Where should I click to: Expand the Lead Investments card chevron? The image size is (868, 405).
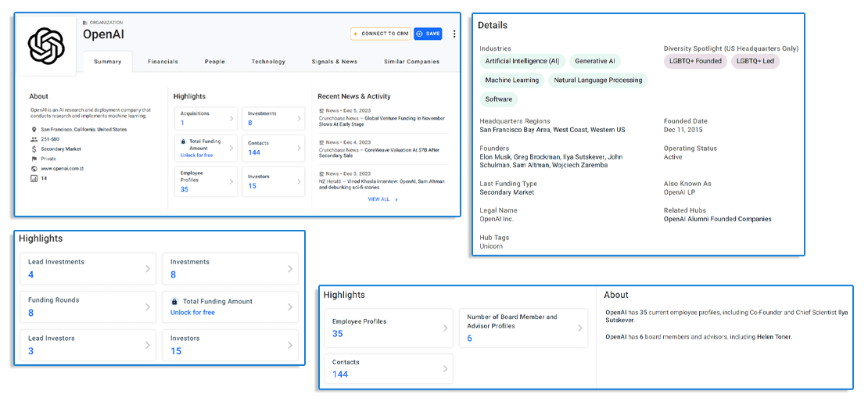pyautogui.click(x=147, y=269)
